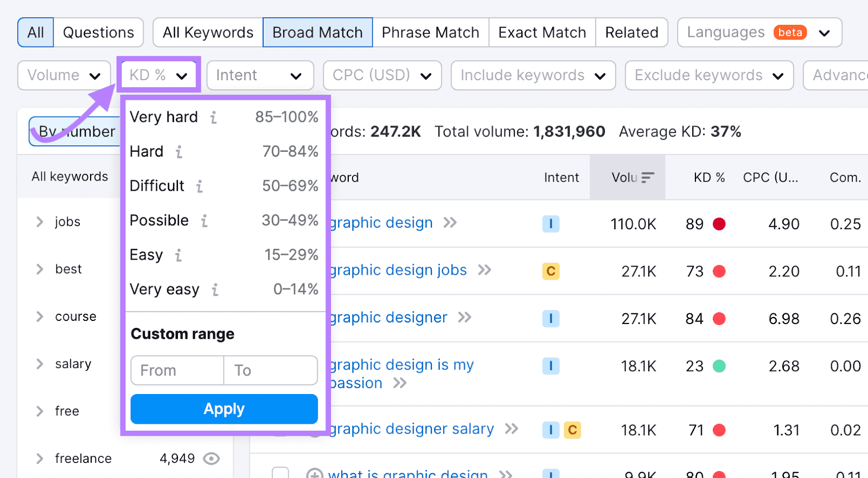Click double-arrow icon next to graphic designer salary
The width and height of the screenshot is (868, 478).
click(512, 429)
